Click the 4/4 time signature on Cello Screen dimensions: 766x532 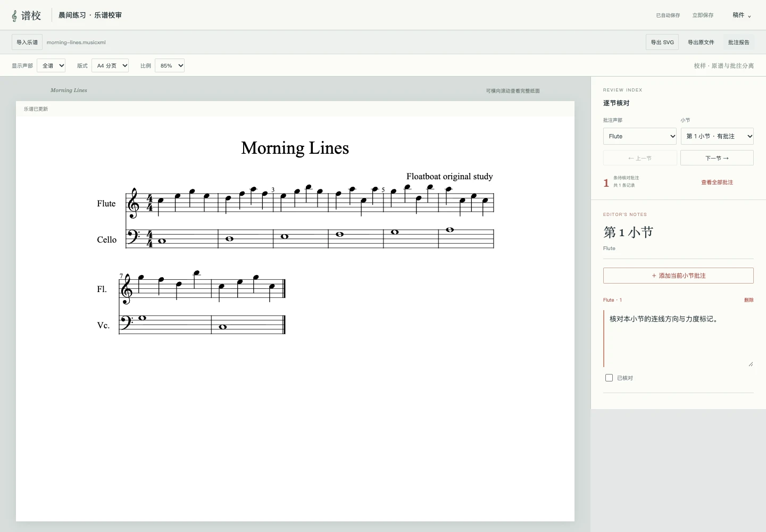[x=149, y=239]
